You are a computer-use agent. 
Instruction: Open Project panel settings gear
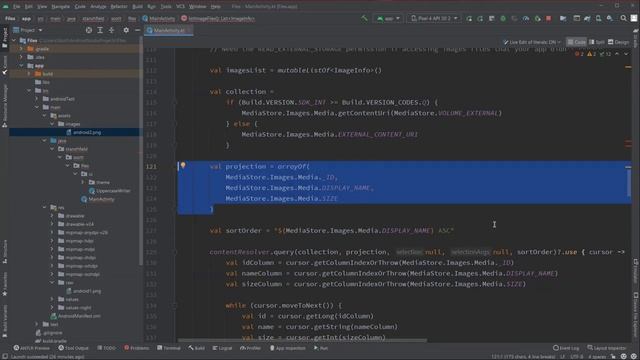tap(126, 30)
